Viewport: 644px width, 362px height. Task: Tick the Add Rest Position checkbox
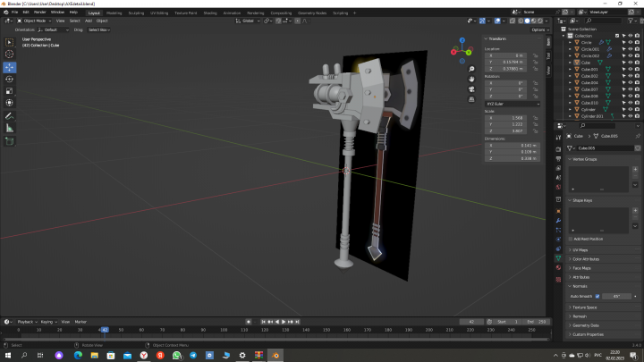click(x=572, y=239)
